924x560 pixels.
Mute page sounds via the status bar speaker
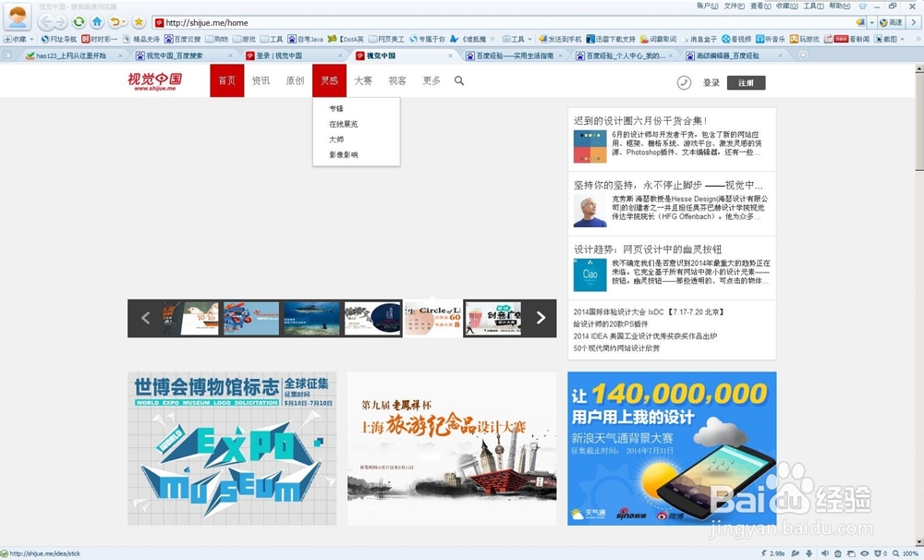(825, 554)
